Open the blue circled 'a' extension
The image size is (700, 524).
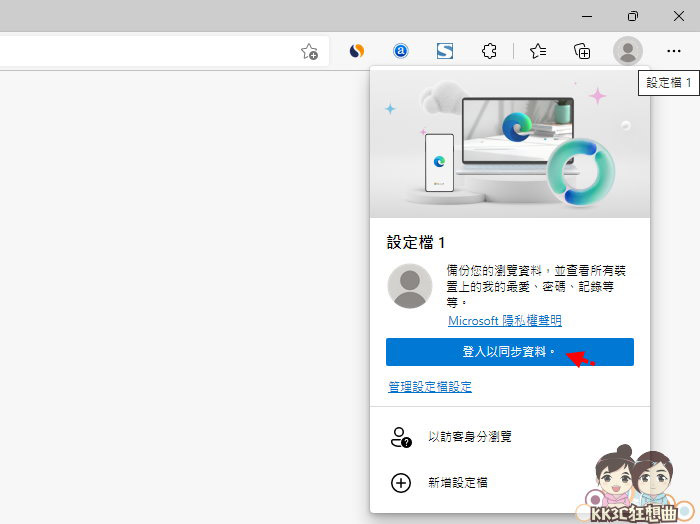click(401, 51)
